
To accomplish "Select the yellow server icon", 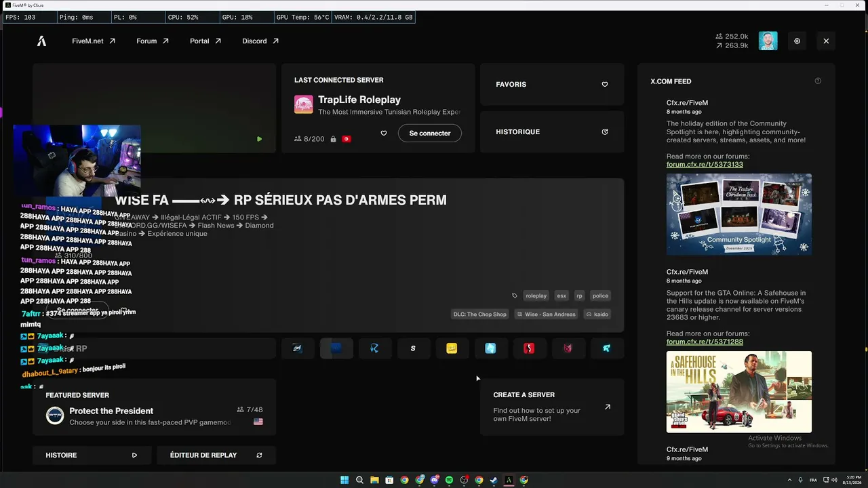I will pos(452,348).
